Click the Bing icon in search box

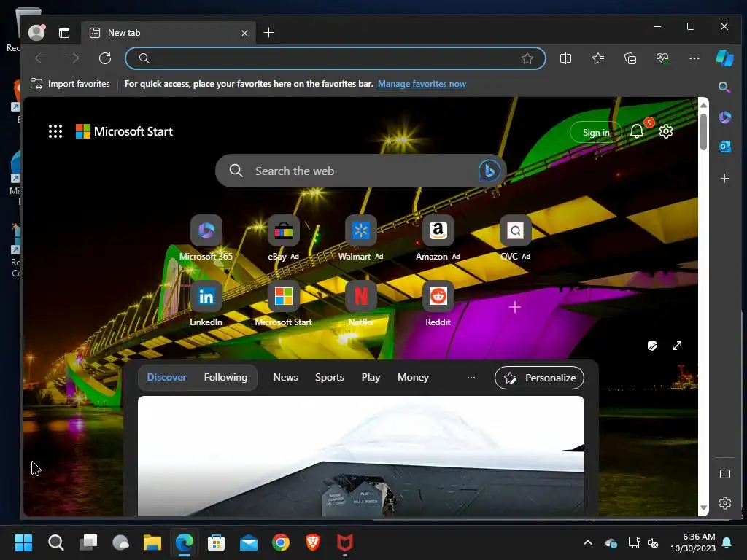(489, 171)
